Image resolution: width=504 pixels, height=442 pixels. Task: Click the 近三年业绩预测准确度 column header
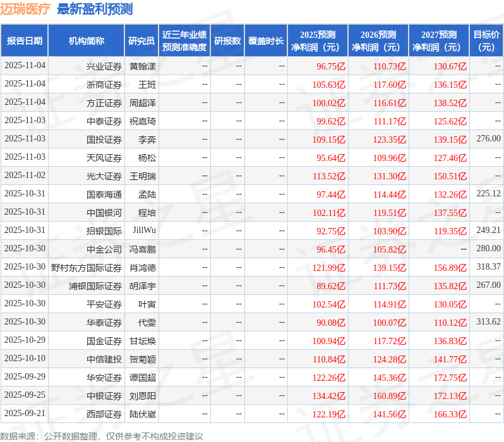click(x=184, y=41)
